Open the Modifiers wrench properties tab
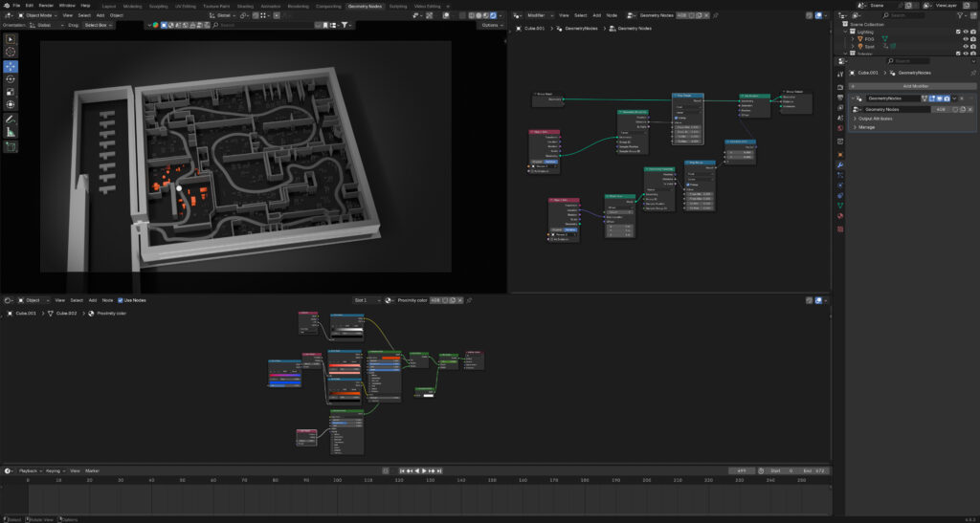 (840, 165)
